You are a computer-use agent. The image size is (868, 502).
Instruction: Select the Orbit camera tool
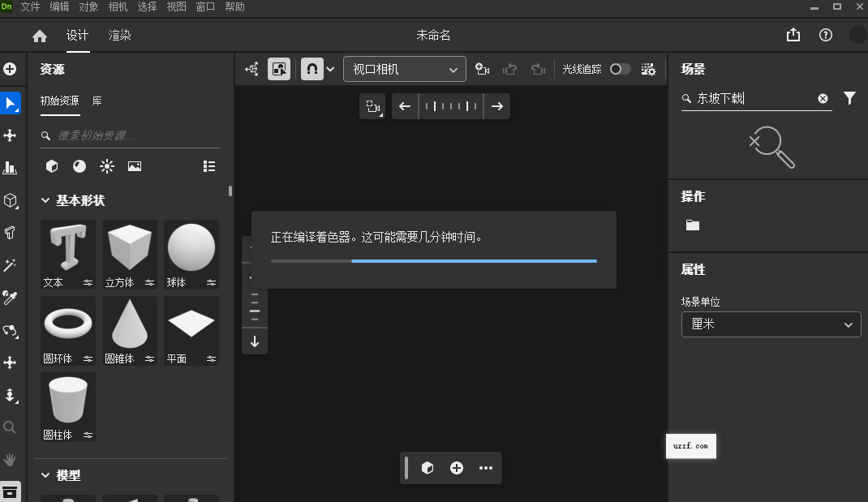pos(11,331)
